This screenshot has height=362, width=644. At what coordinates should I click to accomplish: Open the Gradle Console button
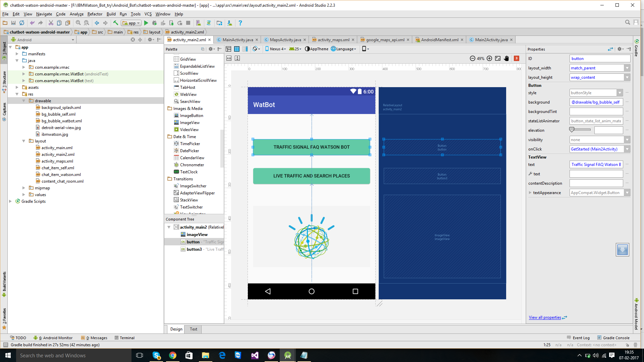tap(613, 338)
